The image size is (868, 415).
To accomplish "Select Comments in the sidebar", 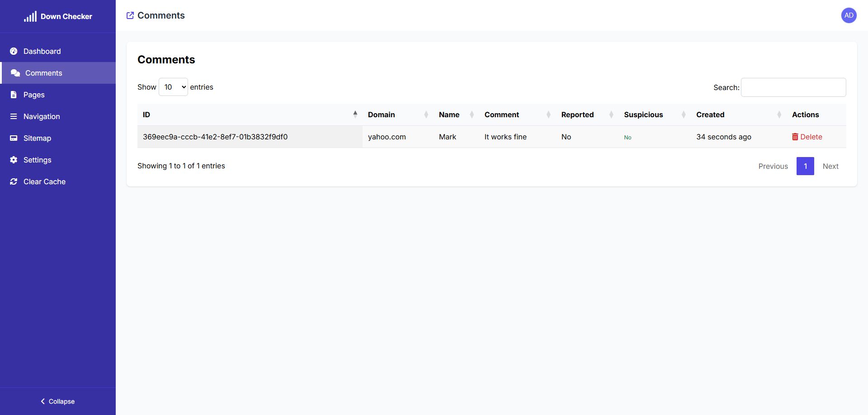I will [58, 73].
